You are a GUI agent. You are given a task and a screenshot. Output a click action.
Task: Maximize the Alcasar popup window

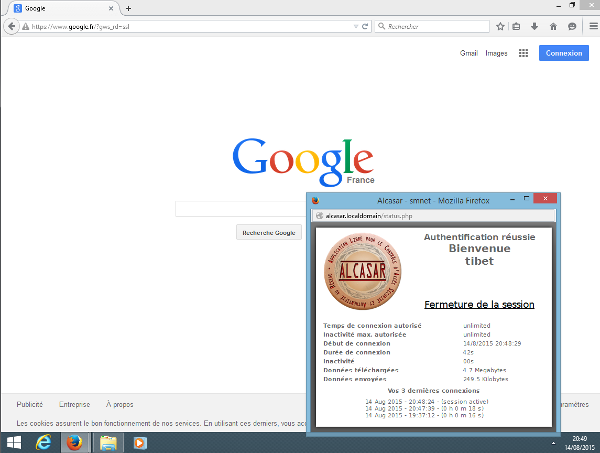click(527, 199)
